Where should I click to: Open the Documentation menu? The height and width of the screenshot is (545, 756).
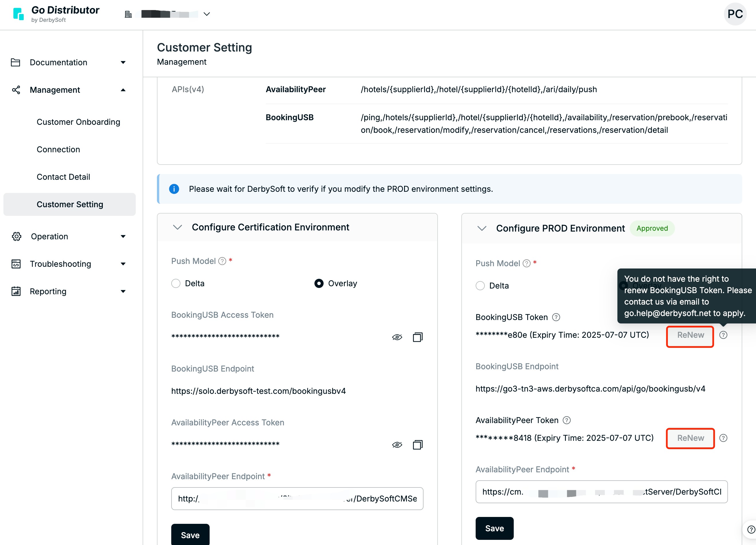(58, 62)
